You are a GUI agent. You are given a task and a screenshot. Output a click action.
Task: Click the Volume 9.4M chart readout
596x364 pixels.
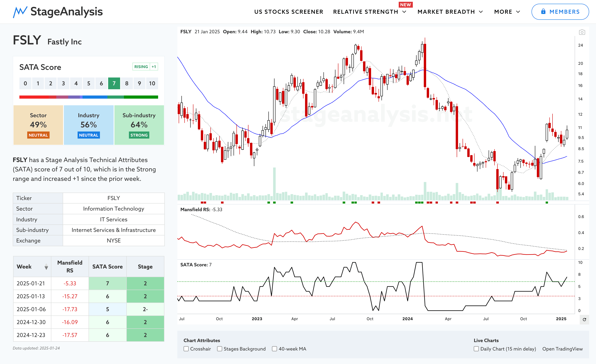(349, 32)
